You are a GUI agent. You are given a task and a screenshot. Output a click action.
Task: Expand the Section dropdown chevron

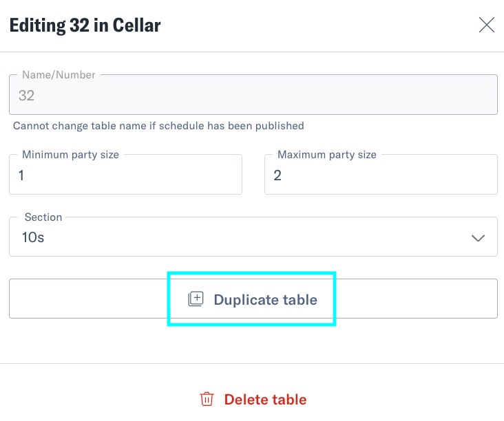coord(478,238)
